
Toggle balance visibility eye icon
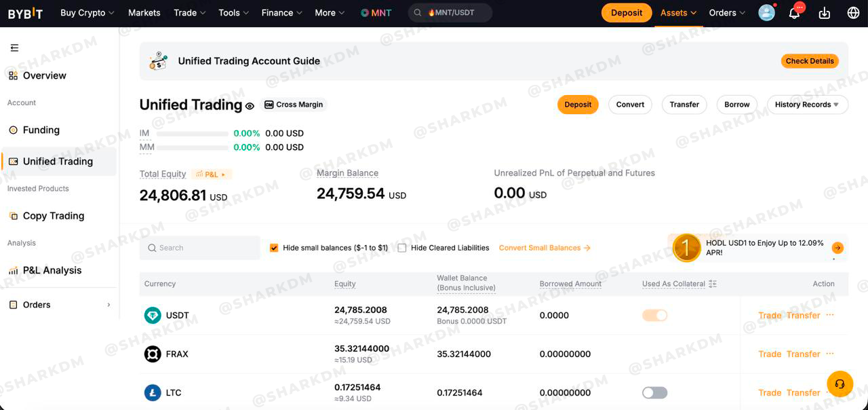[250, 106]
